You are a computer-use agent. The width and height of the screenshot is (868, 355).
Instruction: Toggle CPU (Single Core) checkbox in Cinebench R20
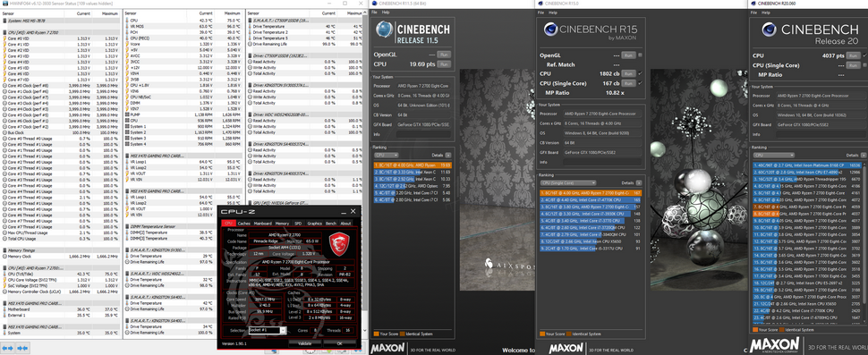864,64
